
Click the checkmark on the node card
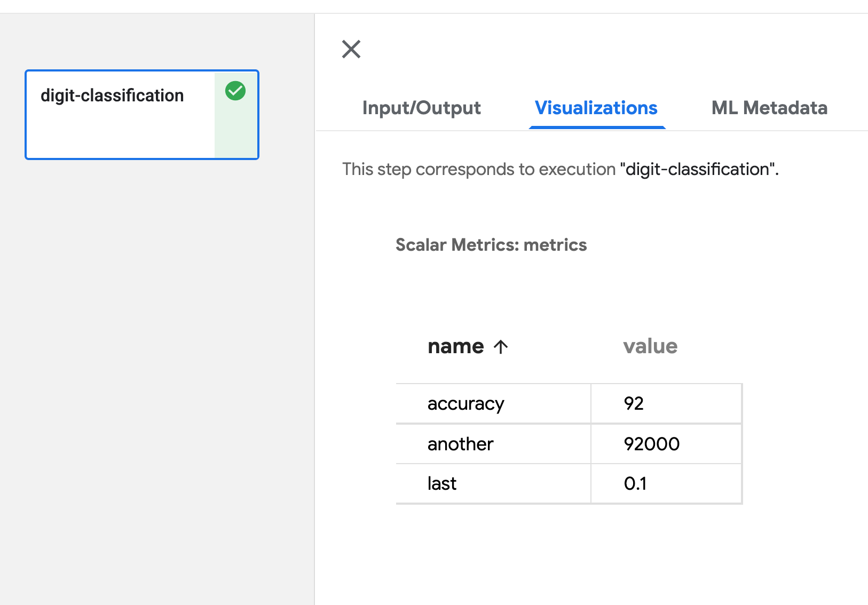tap(235, 91)
